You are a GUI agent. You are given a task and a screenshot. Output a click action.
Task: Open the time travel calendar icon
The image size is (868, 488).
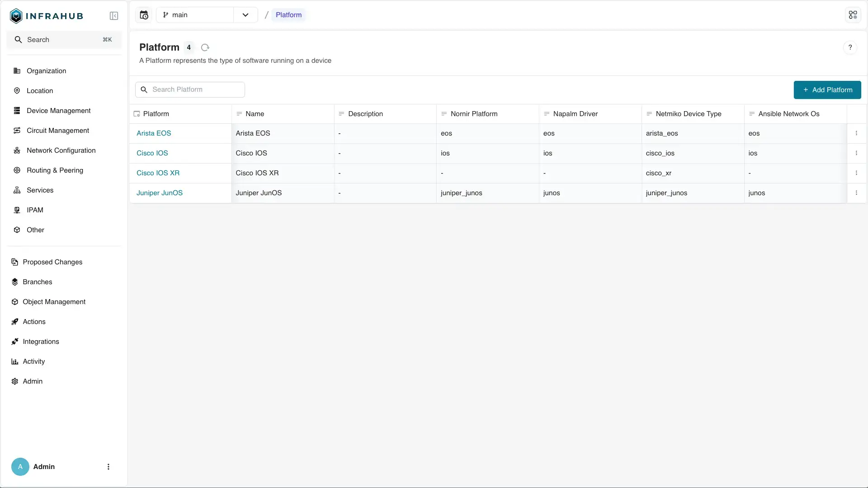[x=144, y=15]
